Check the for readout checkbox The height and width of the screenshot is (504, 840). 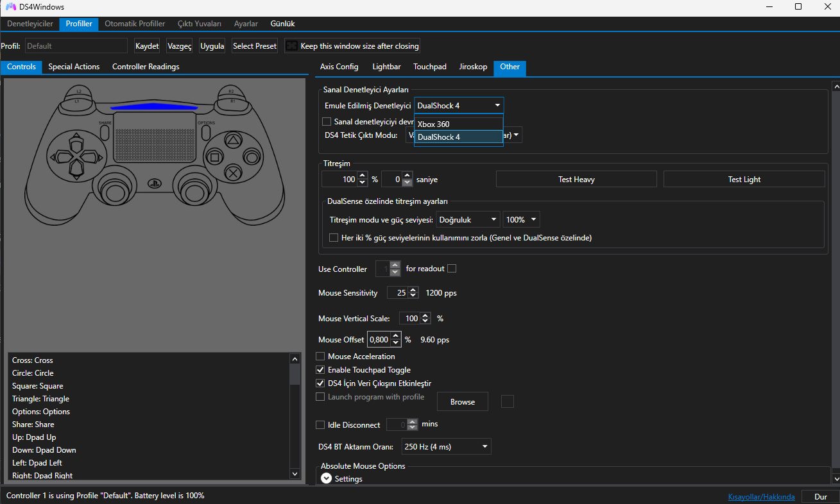click(x=452, y=268)
